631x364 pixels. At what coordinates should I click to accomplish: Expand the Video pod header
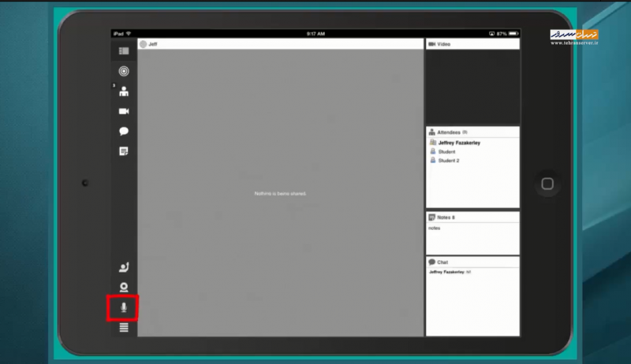[472, 44]
